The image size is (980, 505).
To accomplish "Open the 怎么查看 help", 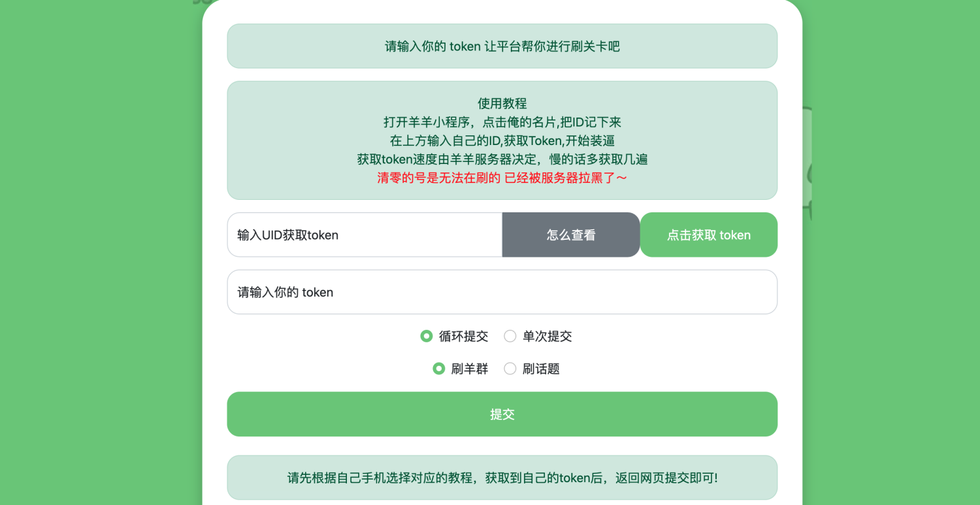I will tap(570, 235).
